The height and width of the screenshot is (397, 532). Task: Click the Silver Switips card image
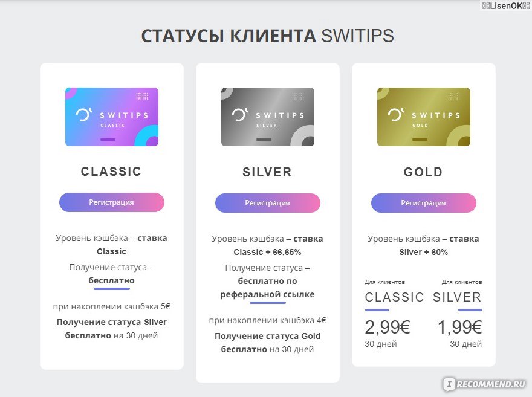pos(268,117)
